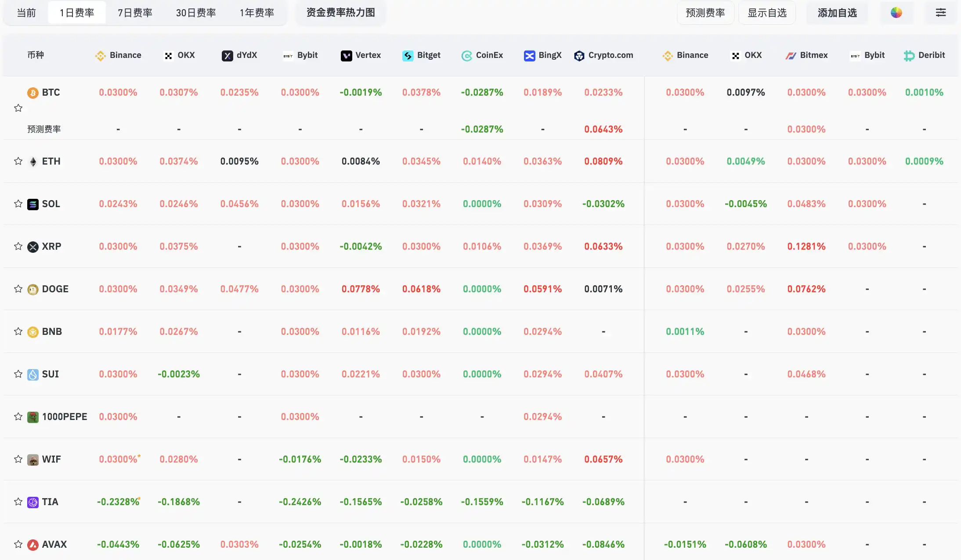This screenshot has width=961, height=560.
Task: Click the DOGE coin logo
Action: [x=33, y=289]
